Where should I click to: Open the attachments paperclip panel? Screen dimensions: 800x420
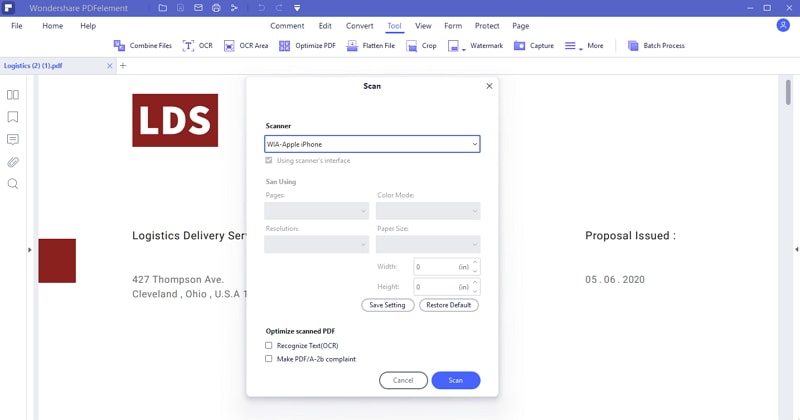[13, 162]
